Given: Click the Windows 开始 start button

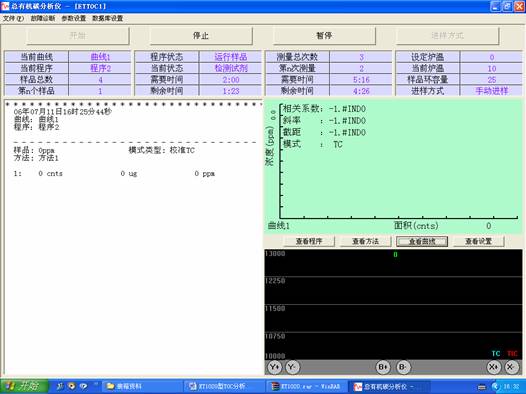Looking at the screenshot, I should tap(24, 386).
